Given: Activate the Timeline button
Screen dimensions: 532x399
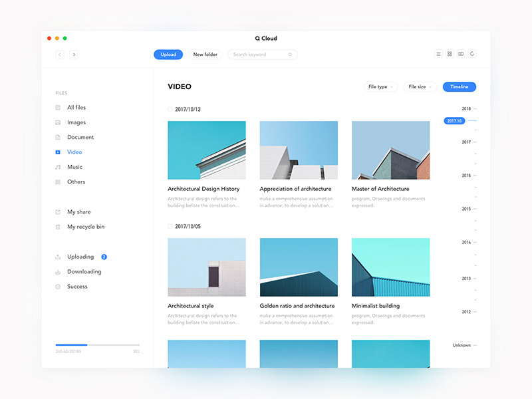Looking at the screenshot, I should [x=460, y=87].
